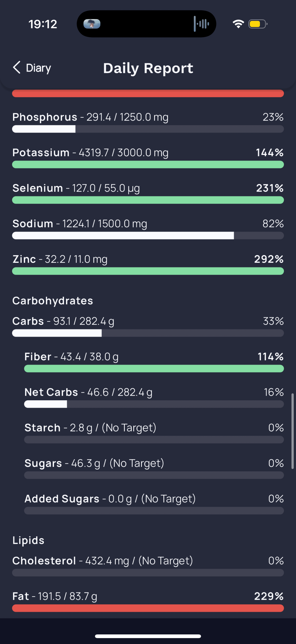296x644 pixels.
Task: Tap the Net Carbs row
Action: [x=154, y=397]
